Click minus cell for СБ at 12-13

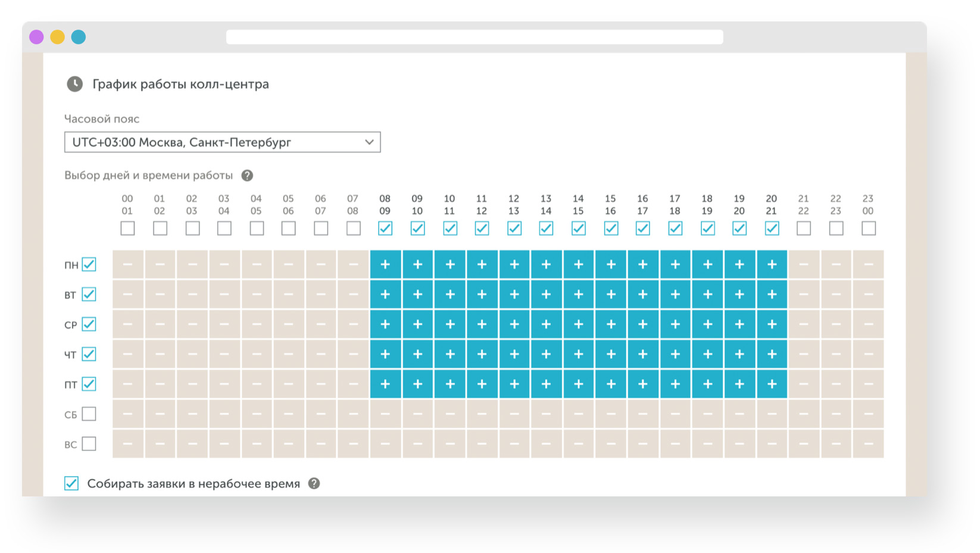coord(514,414)
